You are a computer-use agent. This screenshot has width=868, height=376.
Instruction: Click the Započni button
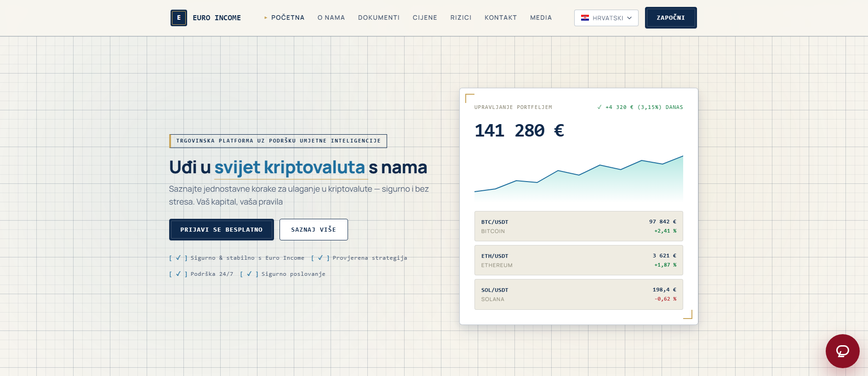[x=671, y=18]
